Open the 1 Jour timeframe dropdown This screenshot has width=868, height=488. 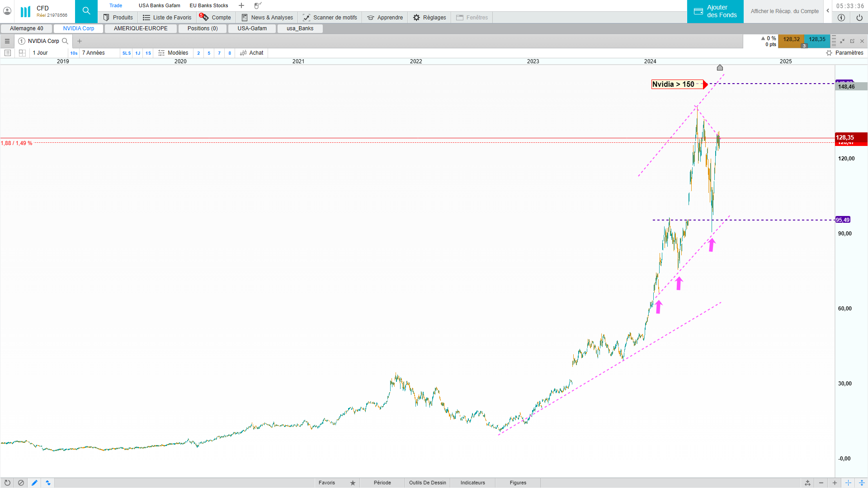point(41,53)
